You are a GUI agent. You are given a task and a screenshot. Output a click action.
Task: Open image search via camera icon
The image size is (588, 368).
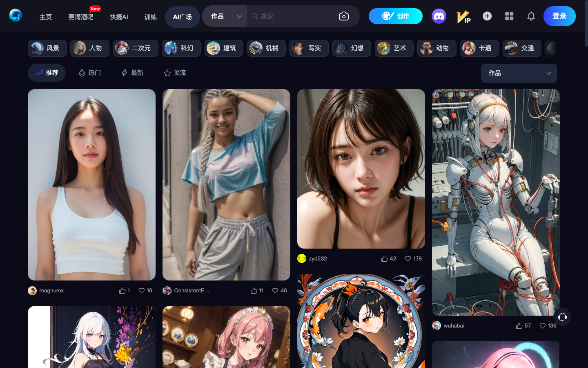coord(344,16)
